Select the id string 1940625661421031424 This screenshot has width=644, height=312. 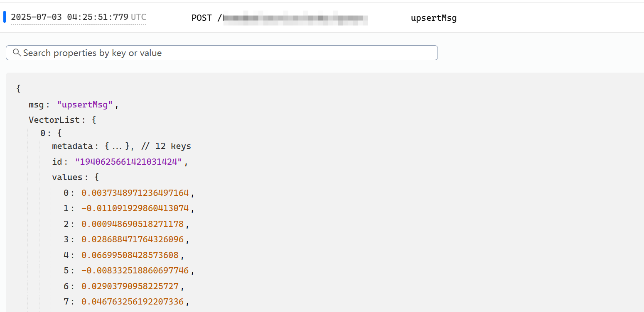(x=128, y=162)
